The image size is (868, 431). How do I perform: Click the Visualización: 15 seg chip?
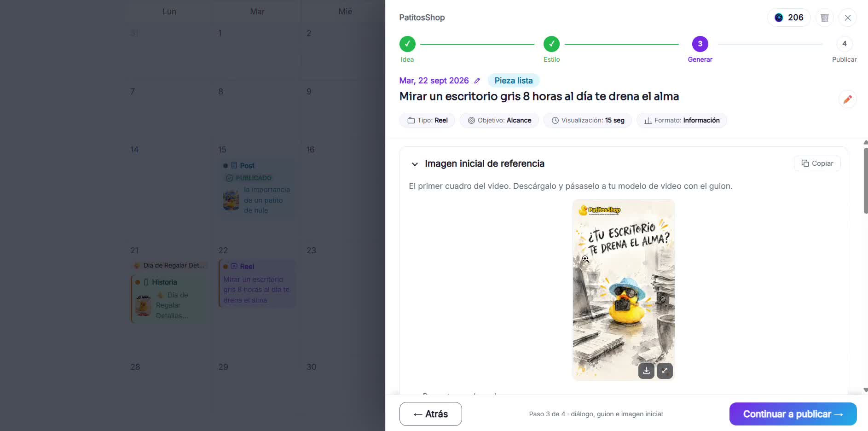(x=588, y=120)
